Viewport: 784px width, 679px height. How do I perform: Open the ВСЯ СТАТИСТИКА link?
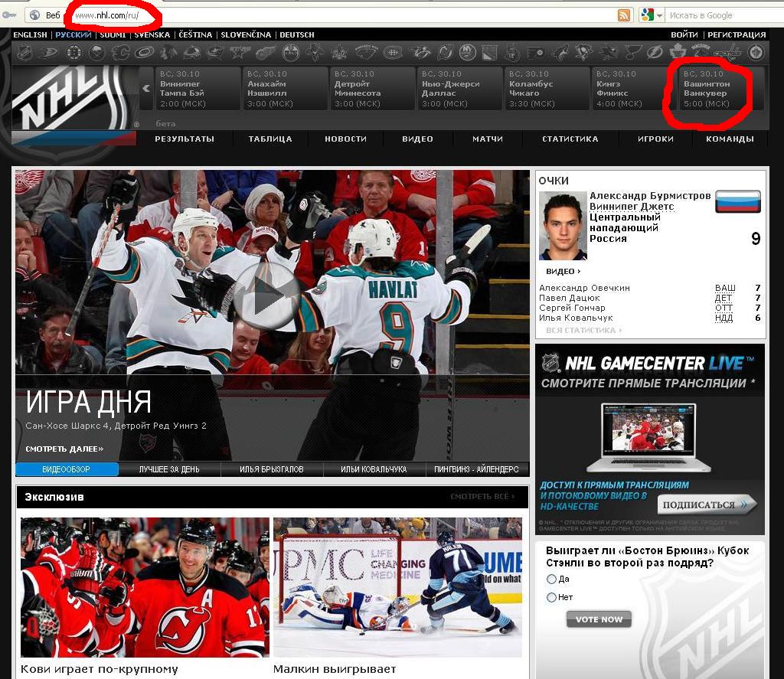click(584, 330)
